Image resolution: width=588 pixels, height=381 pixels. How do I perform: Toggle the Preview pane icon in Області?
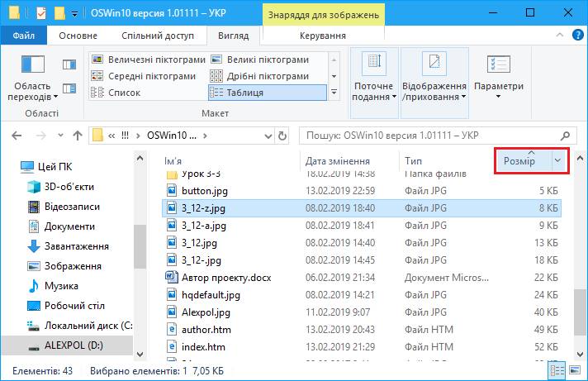click(x=69, y=64)
